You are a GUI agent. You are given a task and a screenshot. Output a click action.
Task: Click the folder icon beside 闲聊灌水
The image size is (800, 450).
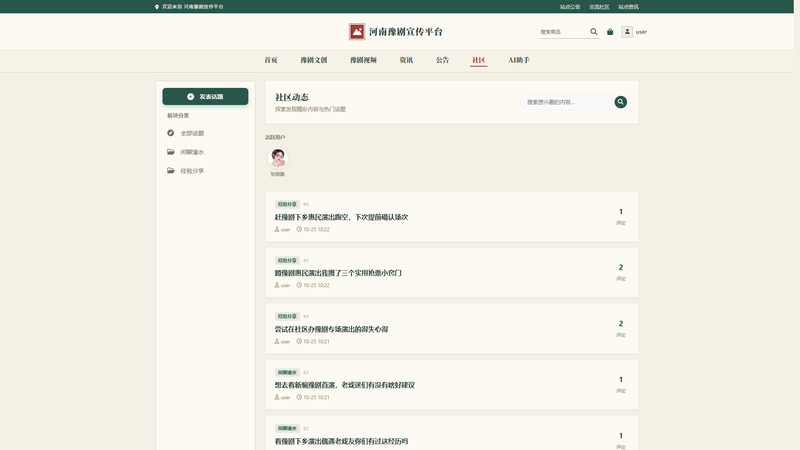170,152
